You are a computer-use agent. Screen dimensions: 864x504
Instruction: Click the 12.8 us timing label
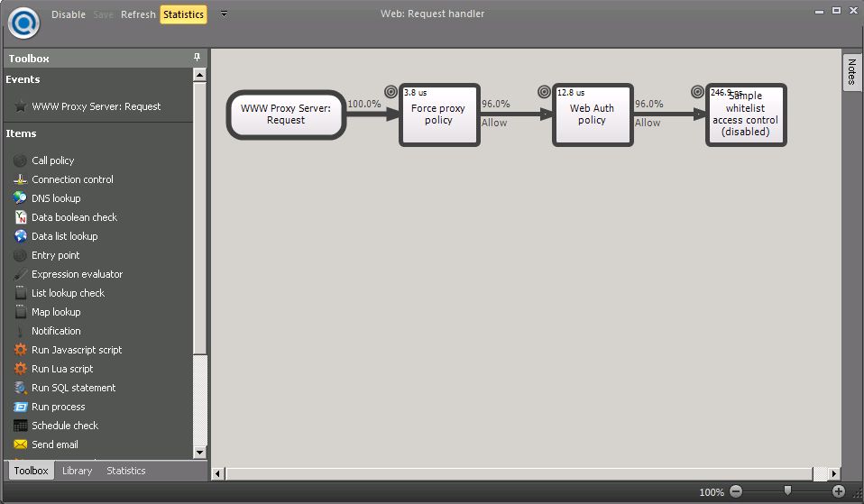(x=571, y=93)
